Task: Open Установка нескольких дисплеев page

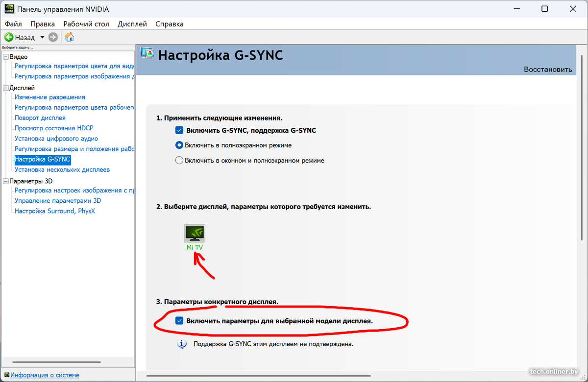Action: (x=62, y=169)
